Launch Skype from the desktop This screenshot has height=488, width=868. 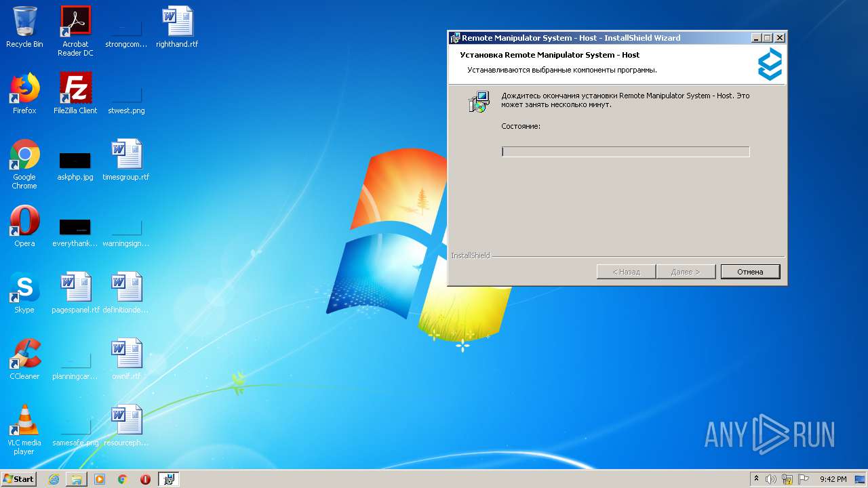(x=24, y=293)
